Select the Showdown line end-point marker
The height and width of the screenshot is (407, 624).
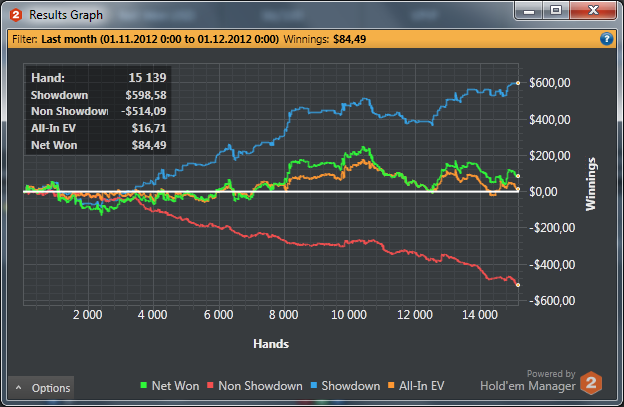point(518,83)
